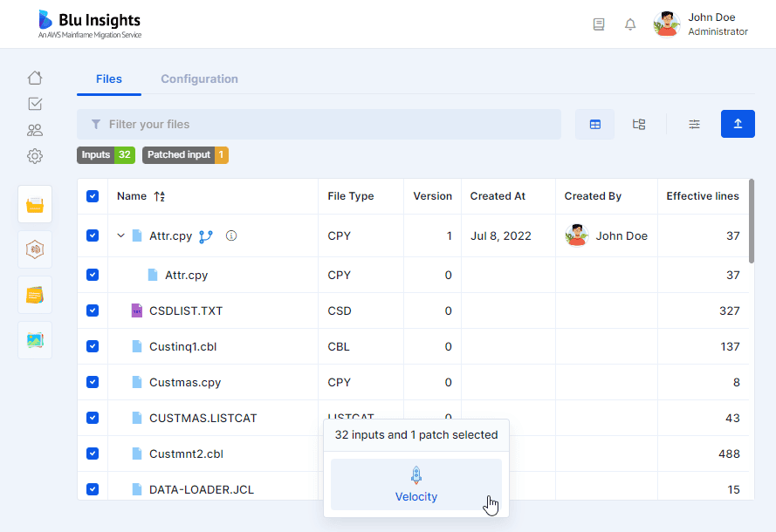Click the notification bell icon

pyautogui.click(x=630, y=24)
